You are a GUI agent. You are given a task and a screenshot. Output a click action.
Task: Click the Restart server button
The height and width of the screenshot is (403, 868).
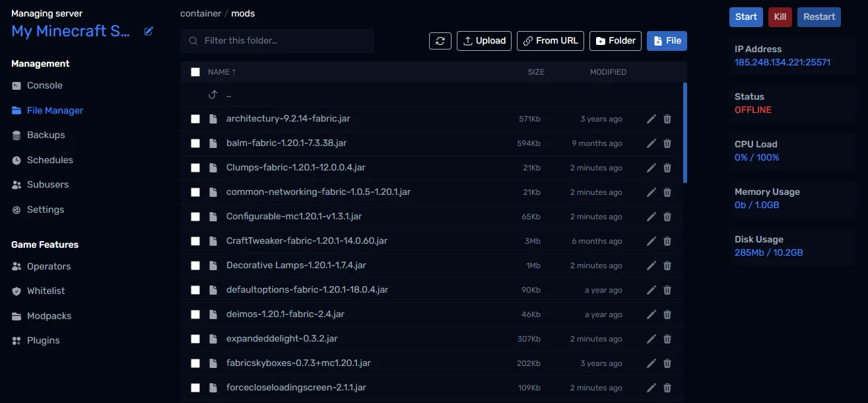[x=819, y=17]
